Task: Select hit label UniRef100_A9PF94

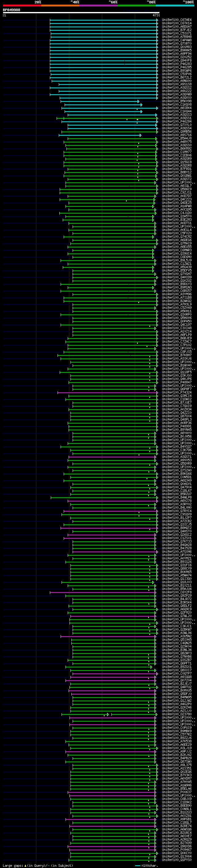Action: click(x=177, y=54)
